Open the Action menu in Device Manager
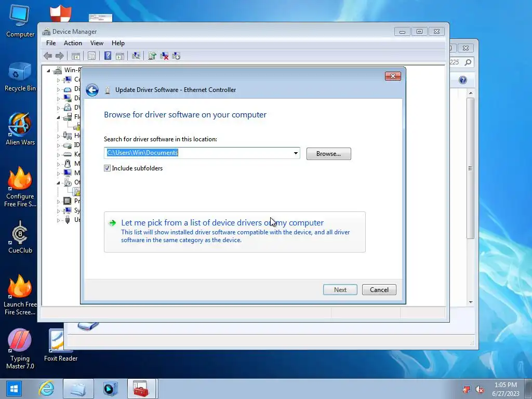Image resolution: width=532 pixels, height=399 pixels. tap(73, 43)
